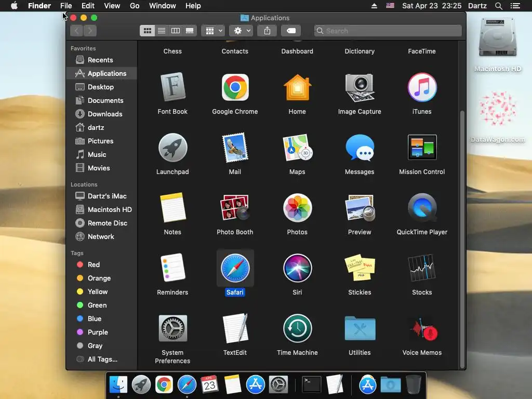This screenshot has height=399, width=532.
Task: Launch Google Chrome from Applications folder
Action: [x=235, y=87]
